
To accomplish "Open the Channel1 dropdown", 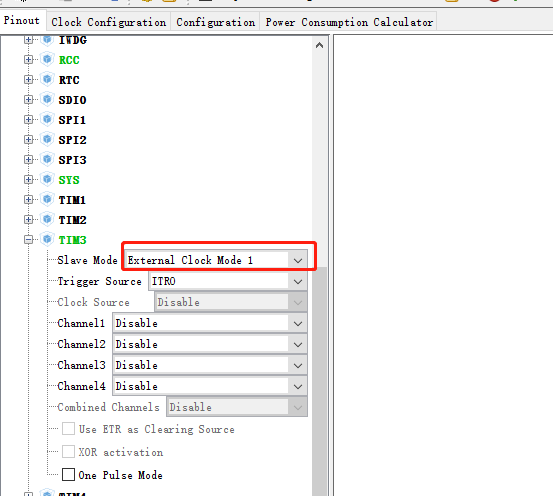I will click(x=210, y=323).
